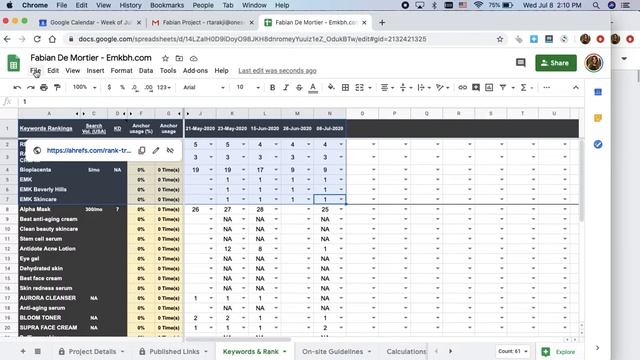Image resolution: width=640 pixels, height=360 pixels.
Task: Open the borders tool
Action: pos(345,87)
